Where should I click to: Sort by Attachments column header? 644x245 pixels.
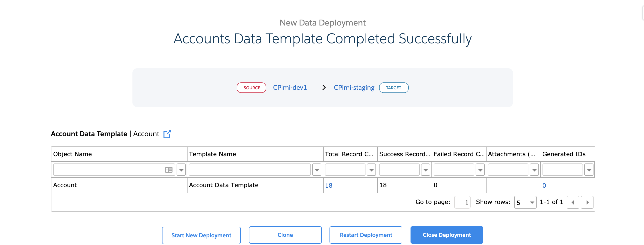(514, 154)
